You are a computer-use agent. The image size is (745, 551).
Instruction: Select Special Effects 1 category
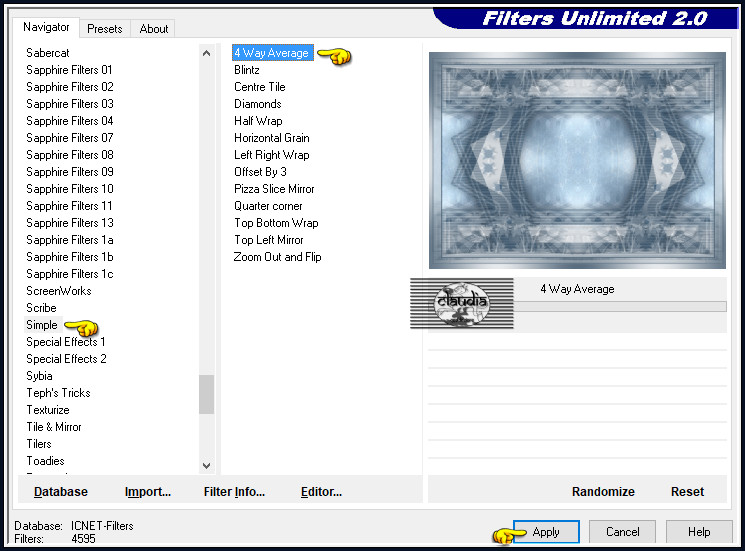click(x=66, y=342)
